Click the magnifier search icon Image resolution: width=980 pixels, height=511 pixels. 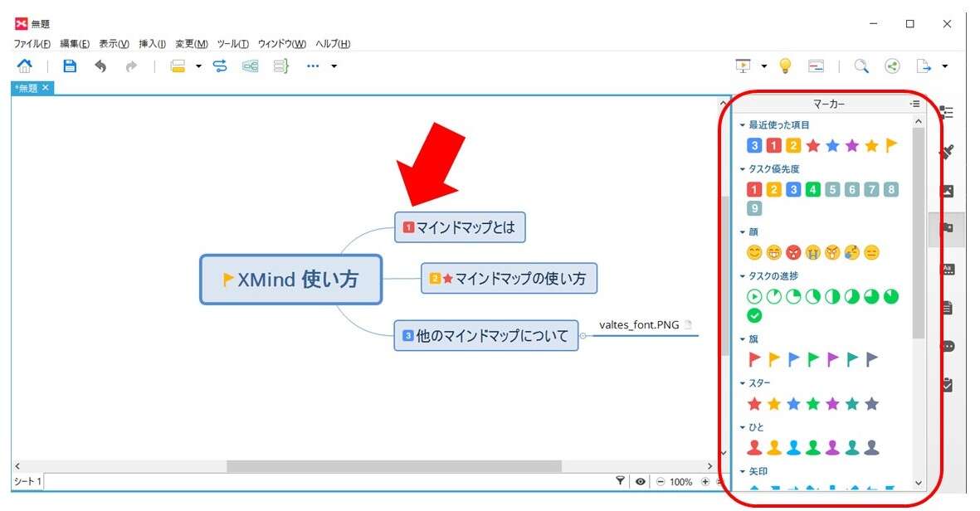click(x=861, y=66)
